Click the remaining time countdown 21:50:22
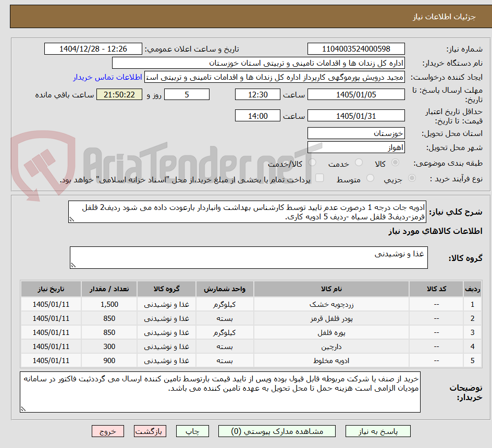492x448 pixels. tap(119, 94)
